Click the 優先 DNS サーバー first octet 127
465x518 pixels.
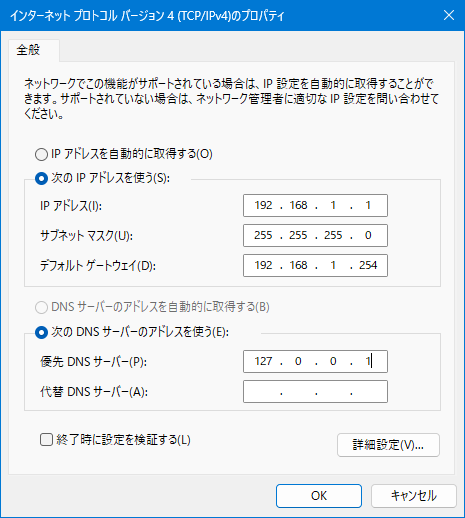263,361
